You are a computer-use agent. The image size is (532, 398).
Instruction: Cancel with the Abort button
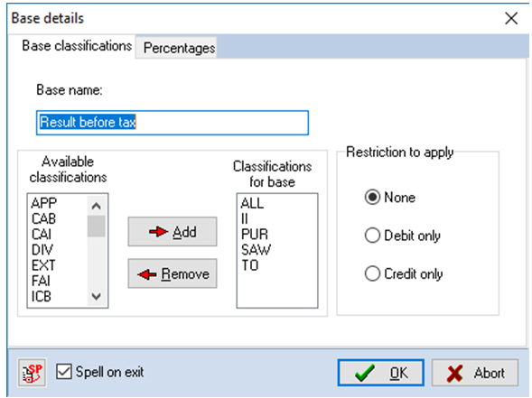pyautogui.click(x=475, y=373)
